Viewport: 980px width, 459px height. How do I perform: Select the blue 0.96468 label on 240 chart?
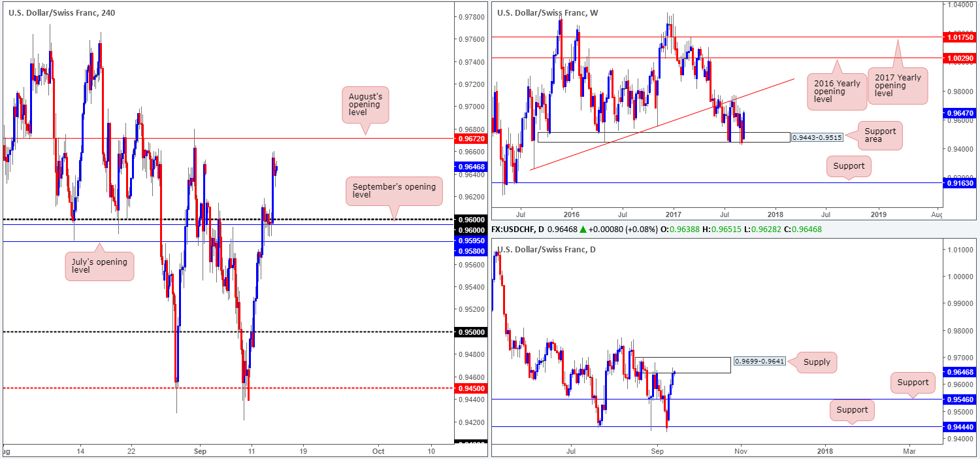(470, 167)
